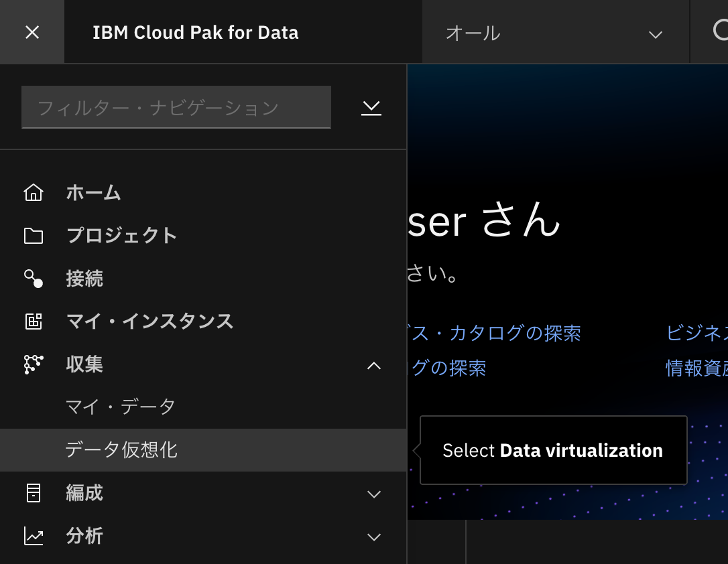This screenshot has width=728, height=564.
Task: Expand the 編成 section chevron
Action: click(x=374, y=494)
